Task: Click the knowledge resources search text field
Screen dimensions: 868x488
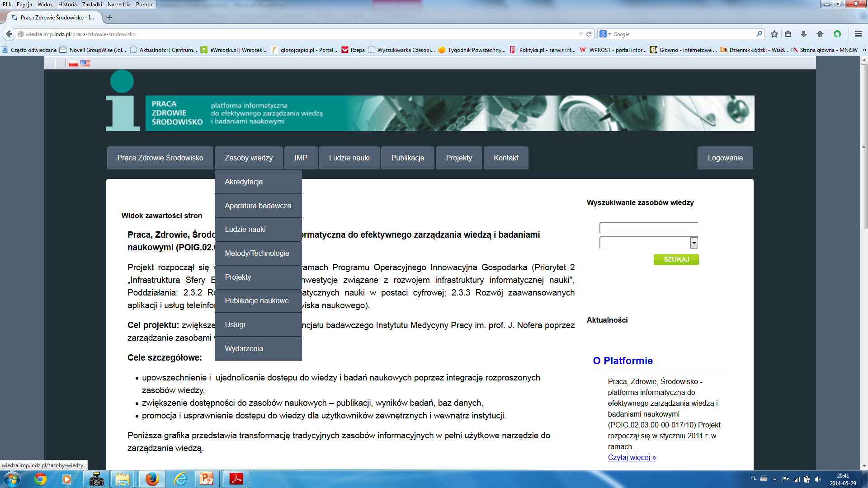Action: pos(649,228)
